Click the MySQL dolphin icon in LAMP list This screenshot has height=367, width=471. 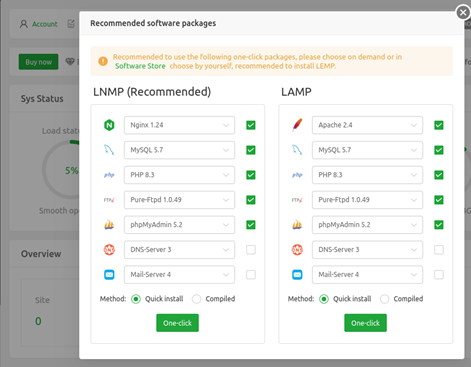[x=297, y=150]
